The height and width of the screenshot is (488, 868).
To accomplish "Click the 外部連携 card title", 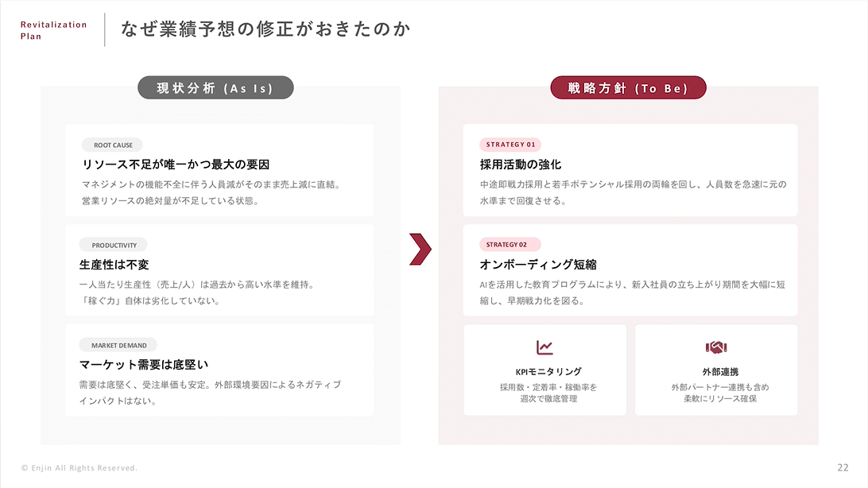I will point(716,372).
